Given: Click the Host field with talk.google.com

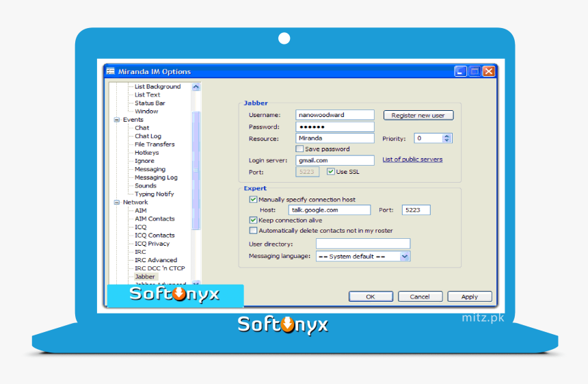Looking at the screenshot, I should (x=330, y=210).
